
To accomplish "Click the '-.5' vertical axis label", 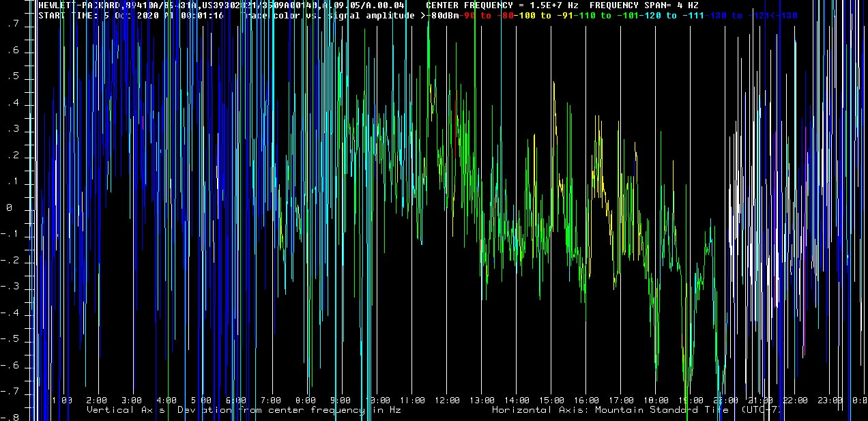I will click(10, 340).
